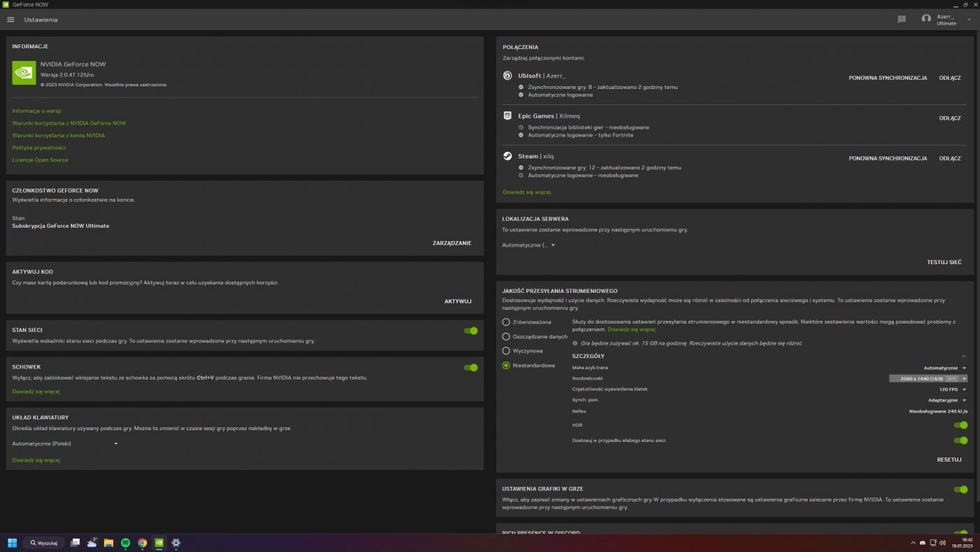The image size is (980, 552).
Task: Toggle the HDR switch
Action: click(960, 425)
